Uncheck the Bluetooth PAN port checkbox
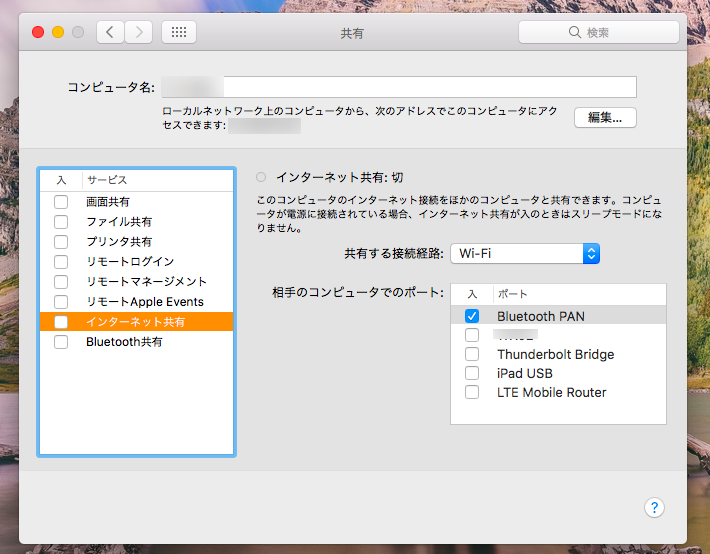This screenshot has height=554, width=710. tap(472, 316)
